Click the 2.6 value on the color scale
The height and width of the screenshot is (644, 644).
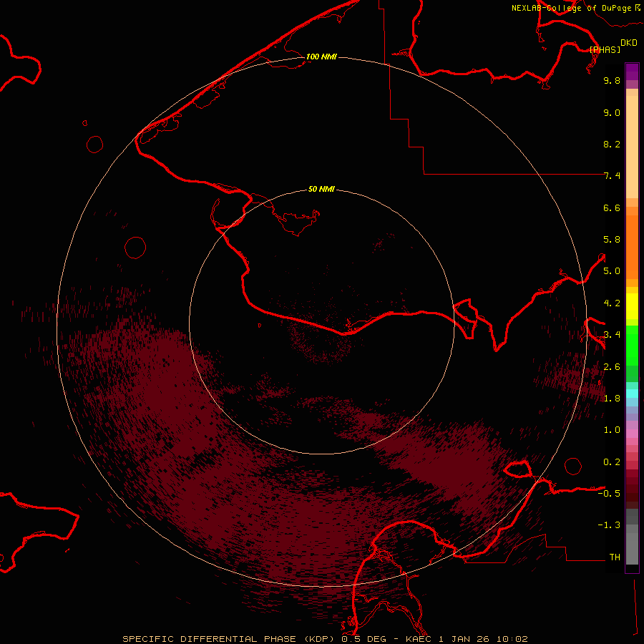click(612, 367)
